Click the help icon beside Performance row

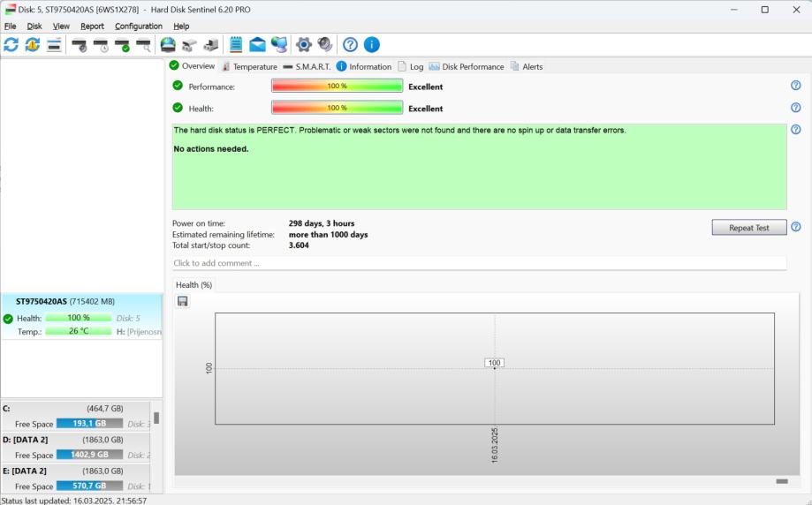click(x=795, y=86)
